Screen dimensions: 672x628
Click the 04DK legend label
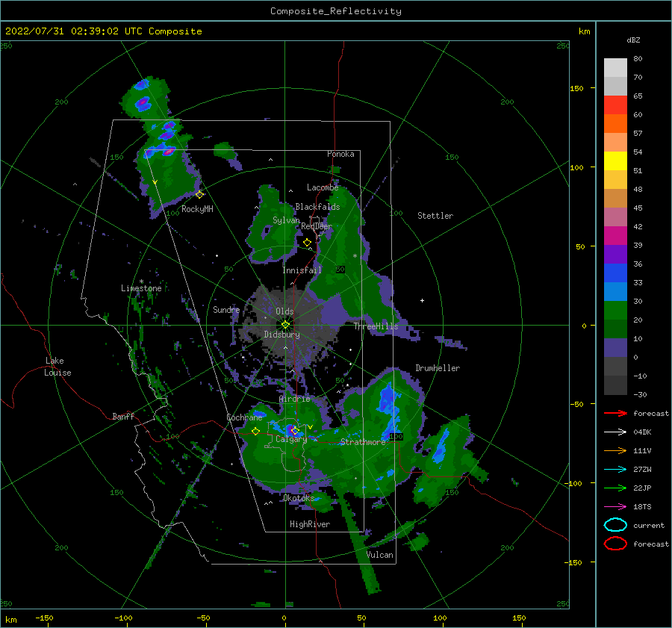pyautogui.click(x=642, y=432)
